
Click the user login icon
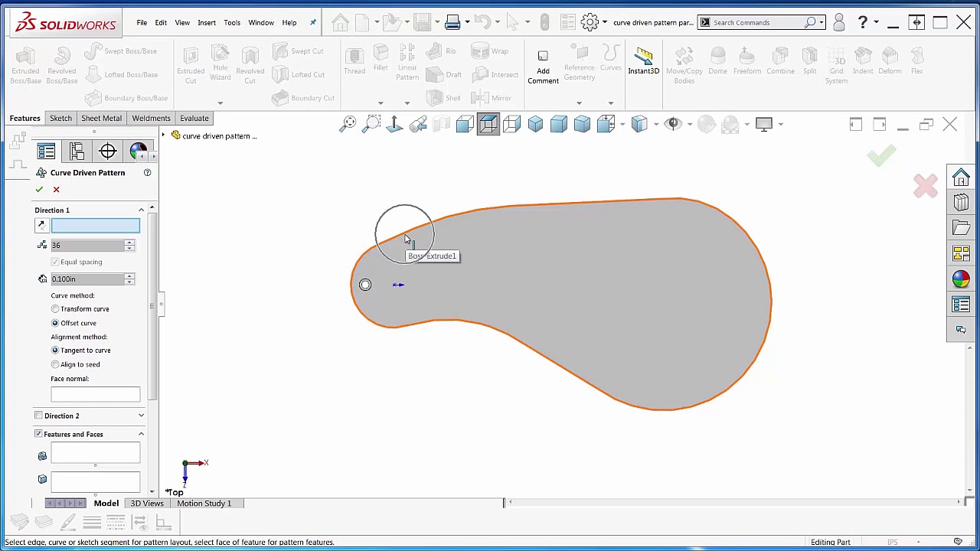click(x=838, y=22)
